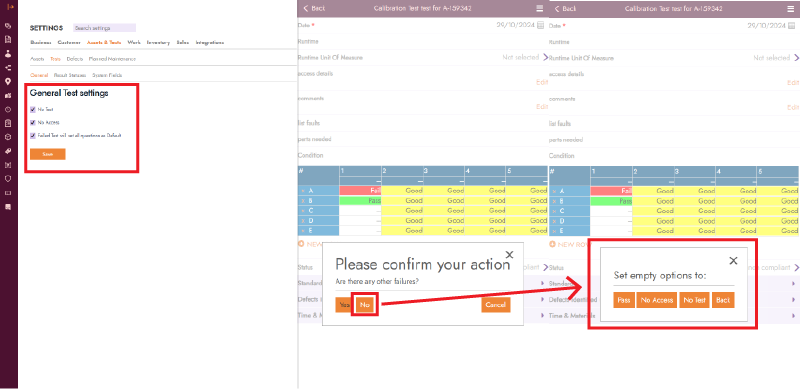
Task: Click Back in the empty options dialog
Action: 723,300
